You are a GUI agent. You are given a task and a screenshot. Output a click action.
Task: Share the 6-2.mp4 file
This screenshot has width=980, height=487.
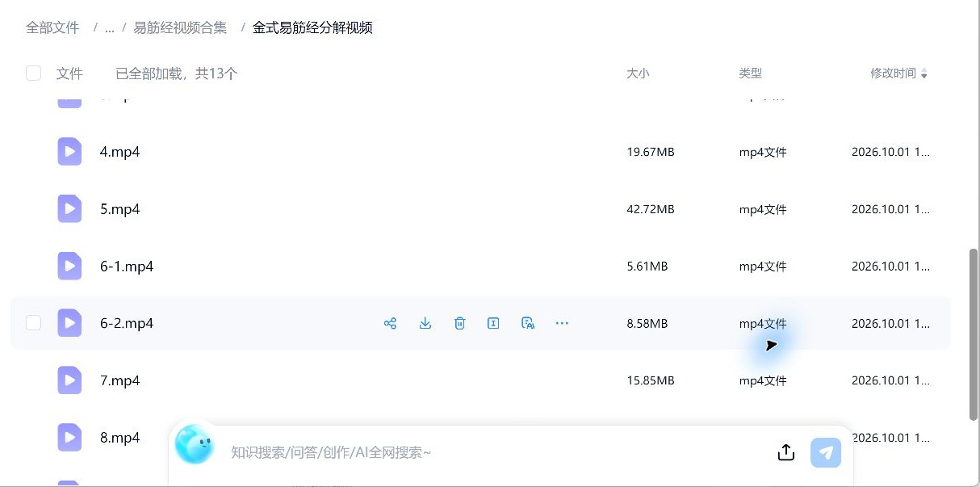click(390, 323)
